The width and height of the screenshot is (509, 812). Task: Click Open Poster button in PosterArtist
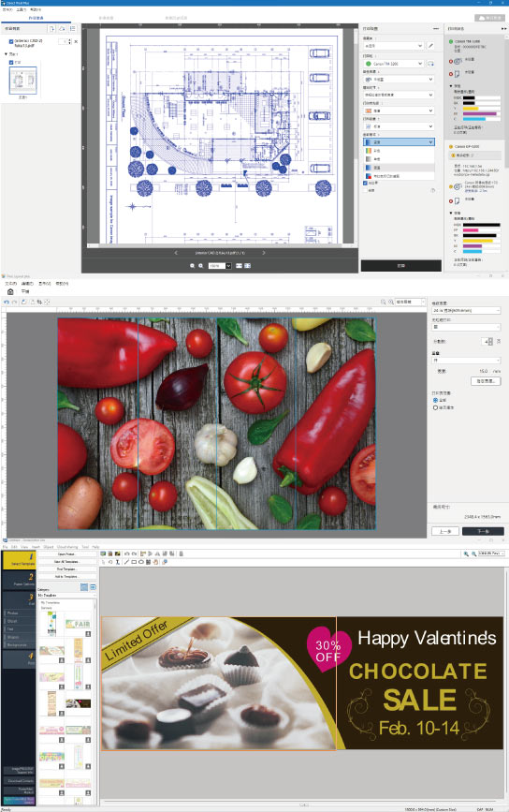[x=66, y=554]
